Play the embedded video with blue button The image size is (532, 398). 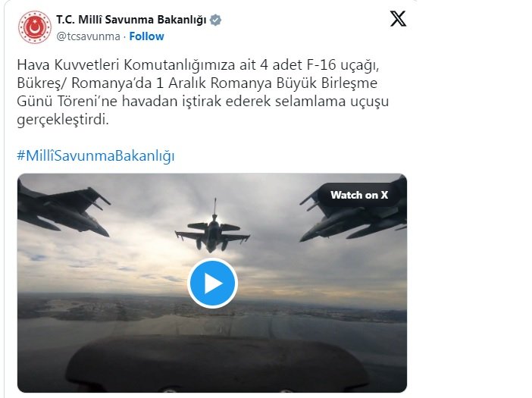coord(212,284)
